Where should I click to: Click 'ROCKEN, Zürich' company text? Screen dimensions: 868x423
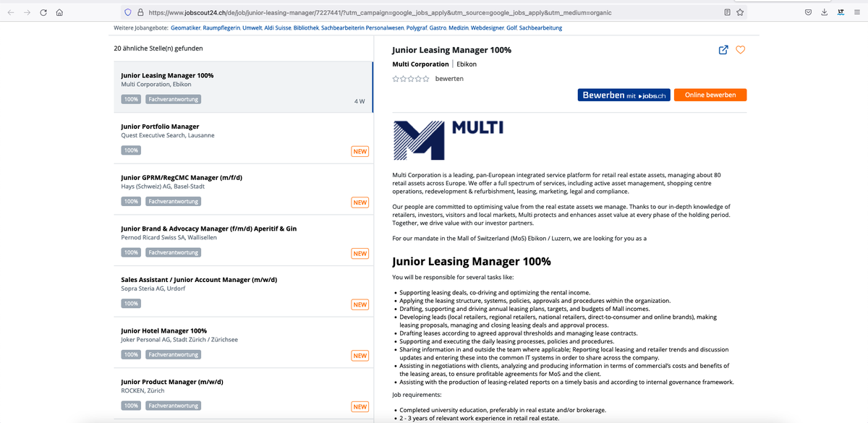142,390
